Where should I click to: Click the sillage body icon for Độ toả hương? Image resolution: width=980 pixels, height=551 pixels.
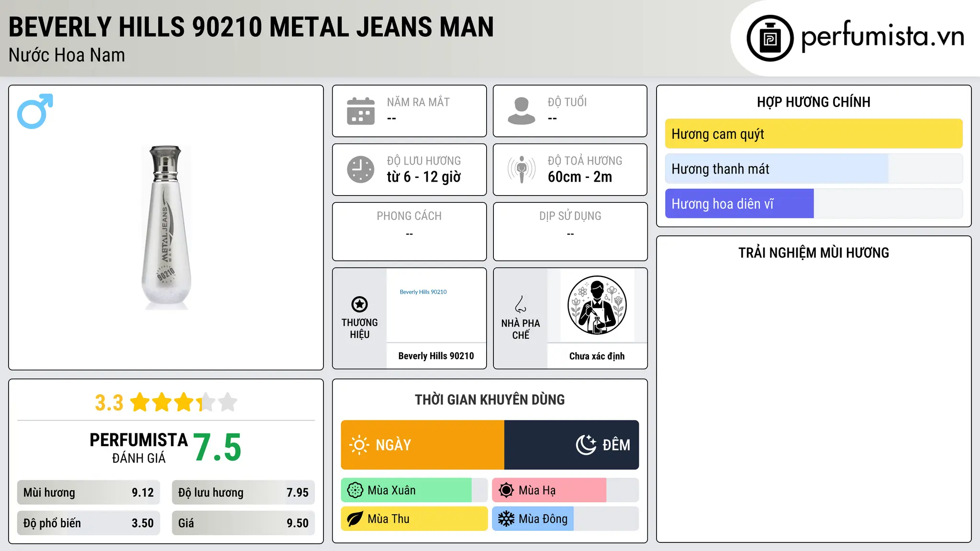point(522,169)
